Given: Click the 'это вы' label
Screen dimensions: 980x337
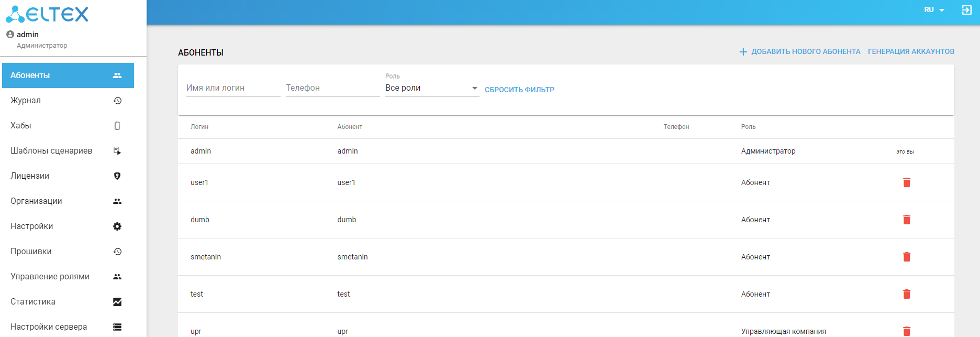Looking at the screenshot, I should [x=905, y=152].
